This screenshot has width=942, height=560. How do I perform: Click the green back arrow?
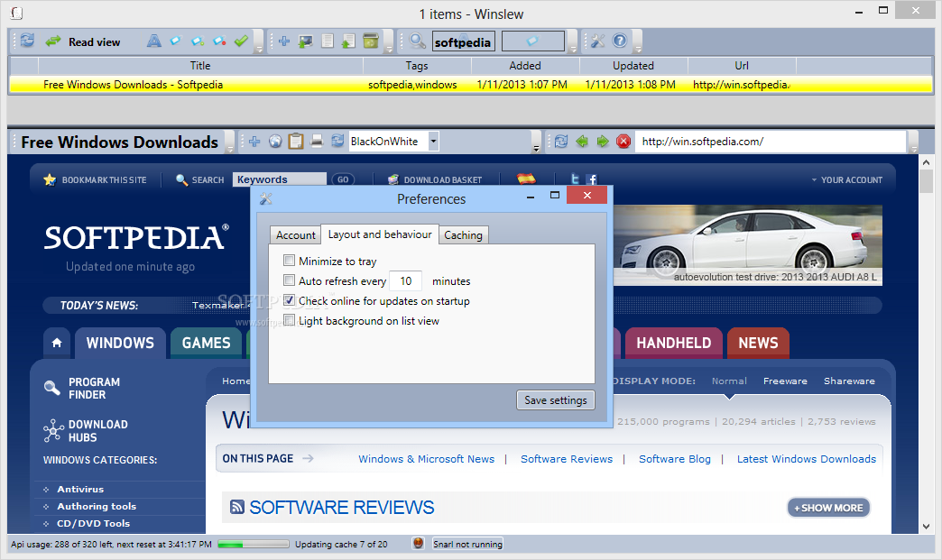click(x=582, y=142)
